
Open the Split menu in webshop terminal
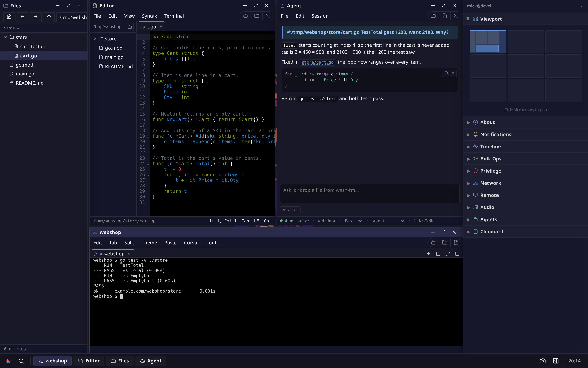click(x=129, y=243)
